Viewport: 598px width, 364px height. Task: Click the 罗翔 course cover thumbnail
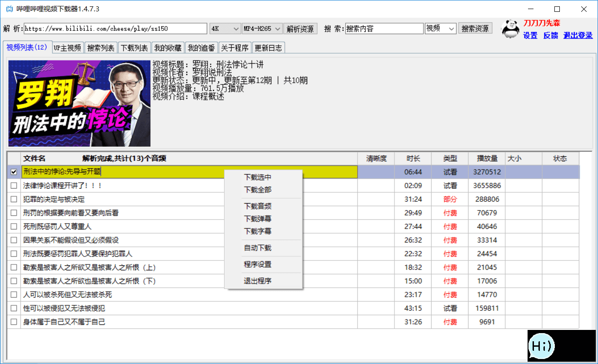80,104
